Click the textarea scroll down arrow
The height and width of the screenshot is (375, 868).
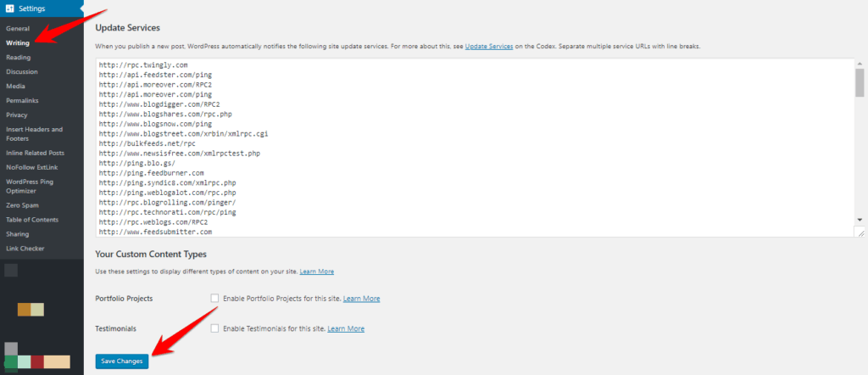pos(860,220)
